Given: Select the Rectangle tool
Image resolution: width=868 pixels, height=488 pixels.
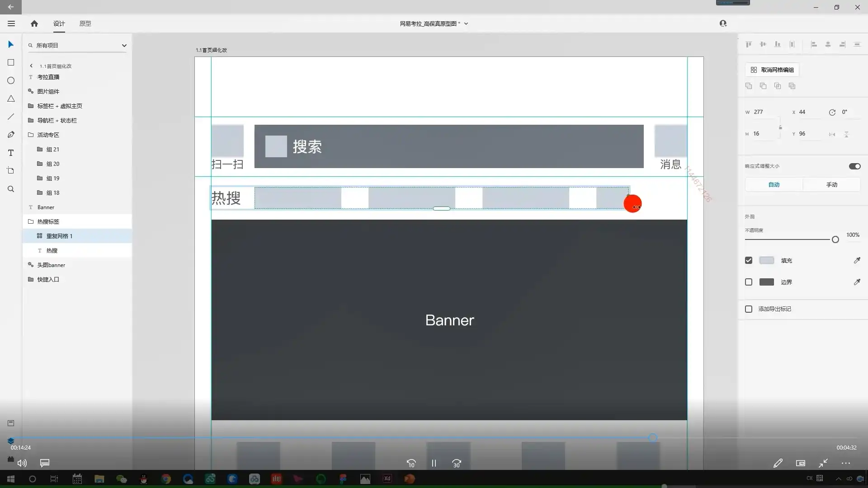Looking at the screenshot, I should (11, 62).
